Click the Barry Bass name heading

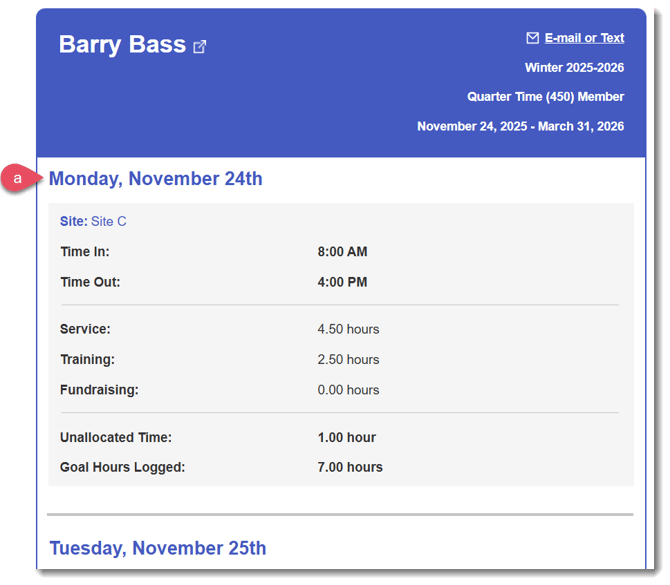(x=122, y=45)
